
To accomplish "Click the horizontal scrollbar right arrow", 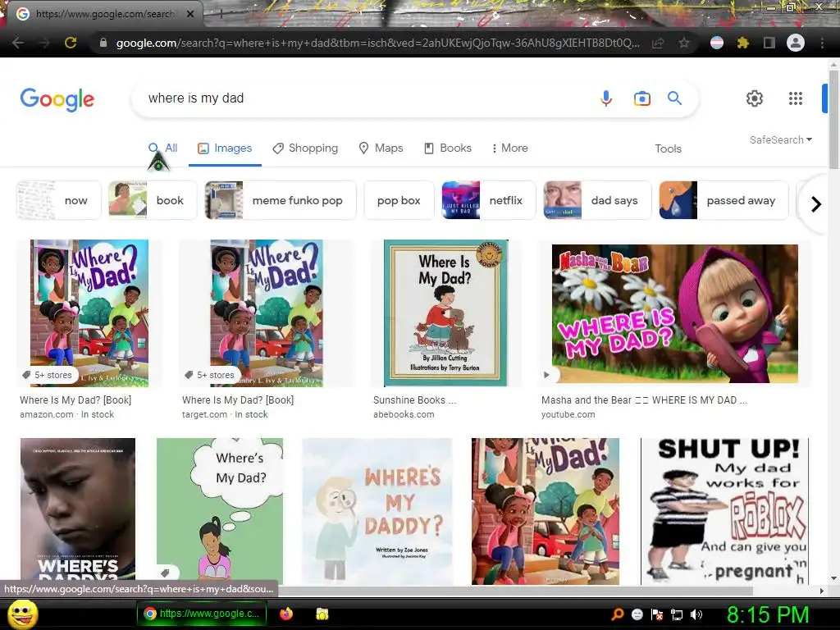I will [x=822, y=591].
